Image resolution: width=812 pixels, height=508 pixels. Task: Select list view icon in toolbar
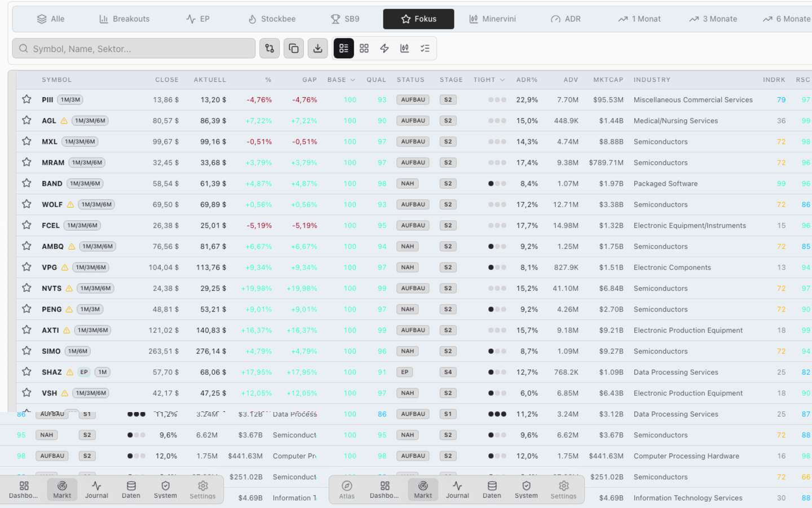click(x=344, y=49)
